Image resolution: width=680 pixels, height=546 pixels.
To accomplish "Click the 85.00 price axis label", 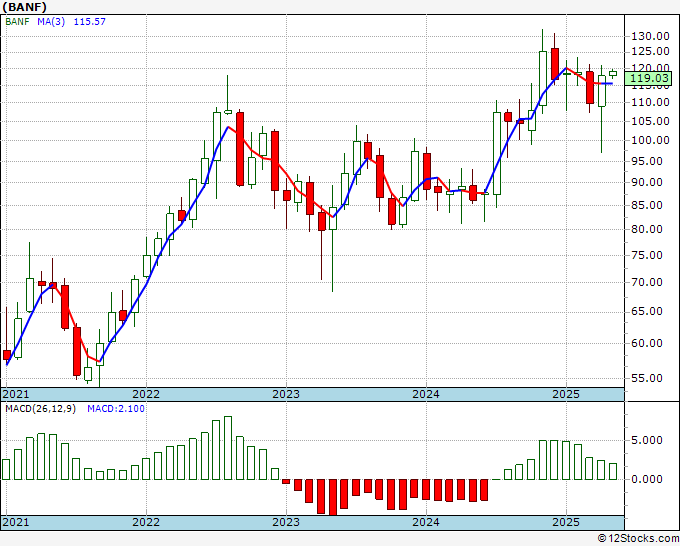I will (647, 205).
